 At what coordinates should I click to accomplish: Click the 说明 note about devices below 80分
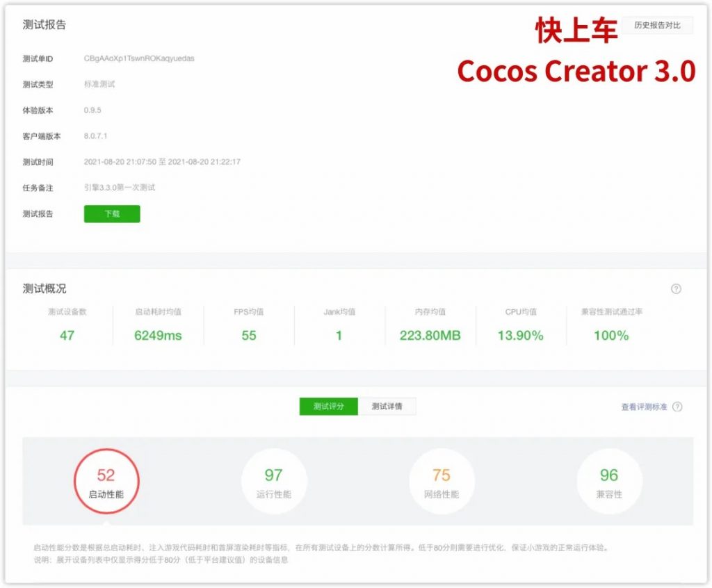(x=161, y=560)
